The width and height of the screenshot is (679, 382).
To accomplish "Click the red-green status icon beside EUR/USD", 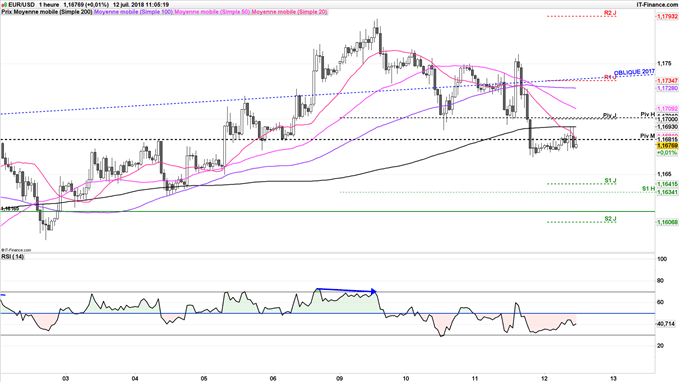I will pos(4,5).
